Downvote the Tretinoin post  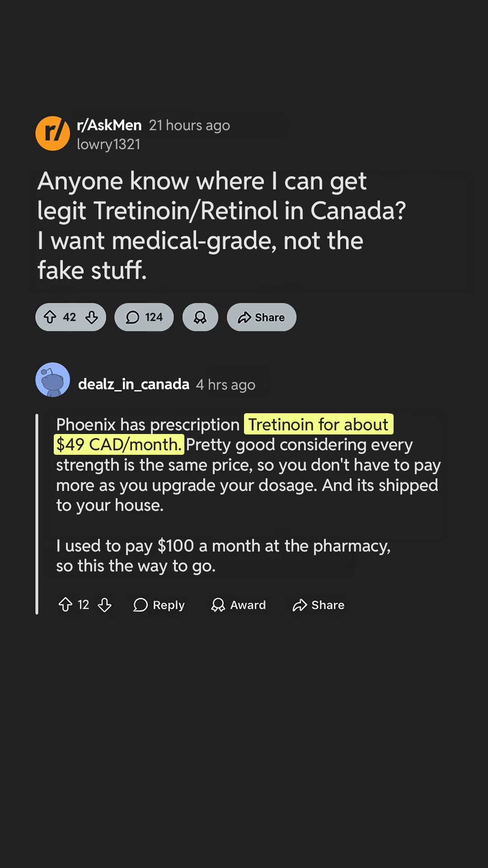(x=92, y=317)
